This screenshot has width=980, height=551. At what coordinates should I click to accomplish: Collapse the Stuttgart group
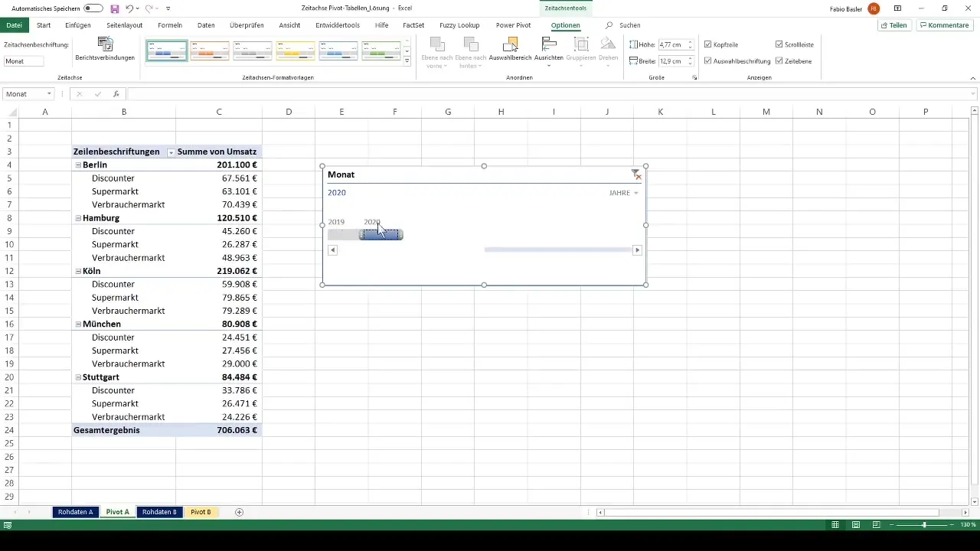pos(78,377)
